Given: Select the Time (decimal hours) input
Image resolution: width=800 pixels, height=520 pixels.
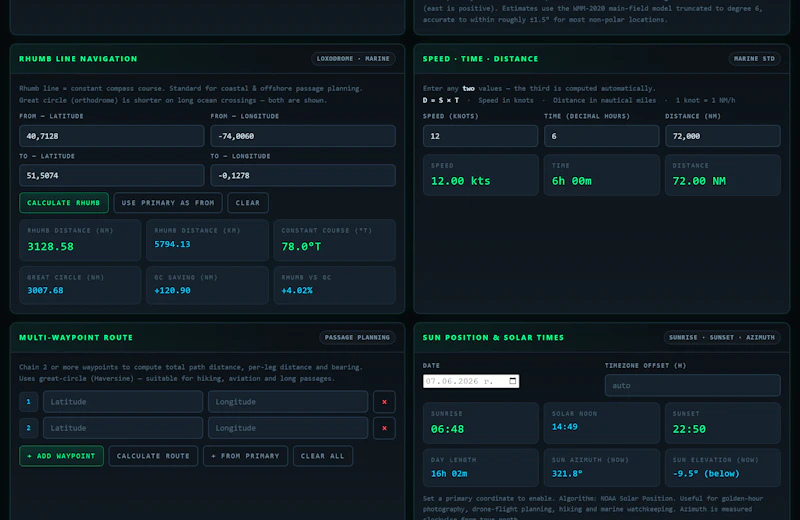Looking at the screenshot, I should pyautogui.click(x=602, y=136).
